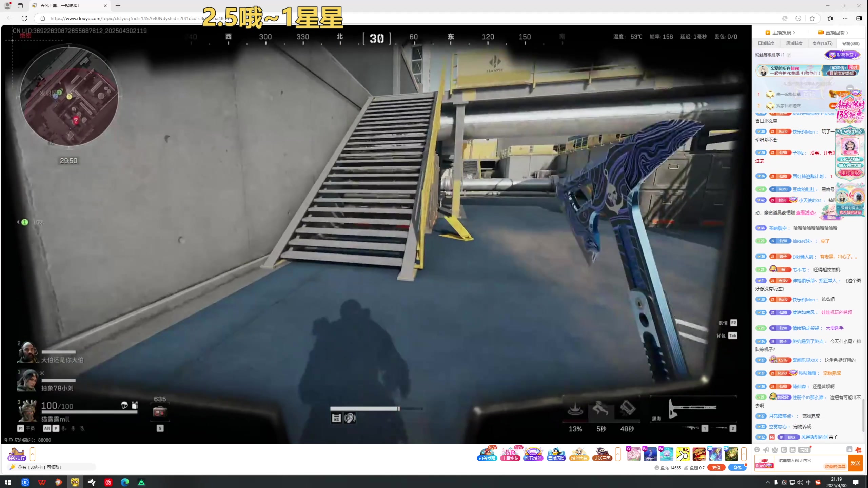Open a new browser tab
The image size is (868, 488).
[118, 6]
